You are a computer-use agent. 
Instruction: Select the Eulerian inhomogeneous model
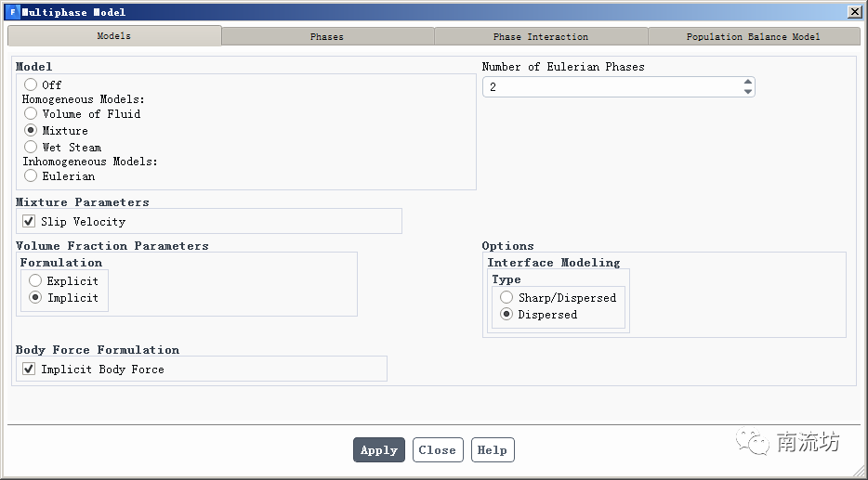pos(31,175)
